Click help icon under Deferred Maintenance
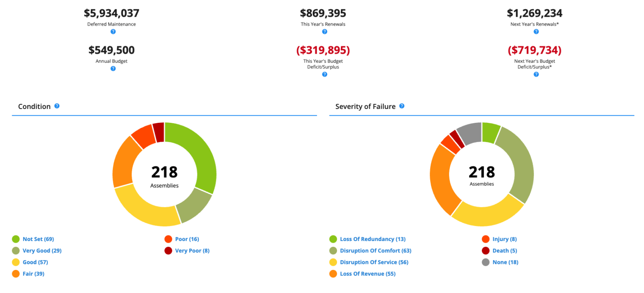This screenshot has width=644, height=293. coord(113,32)
